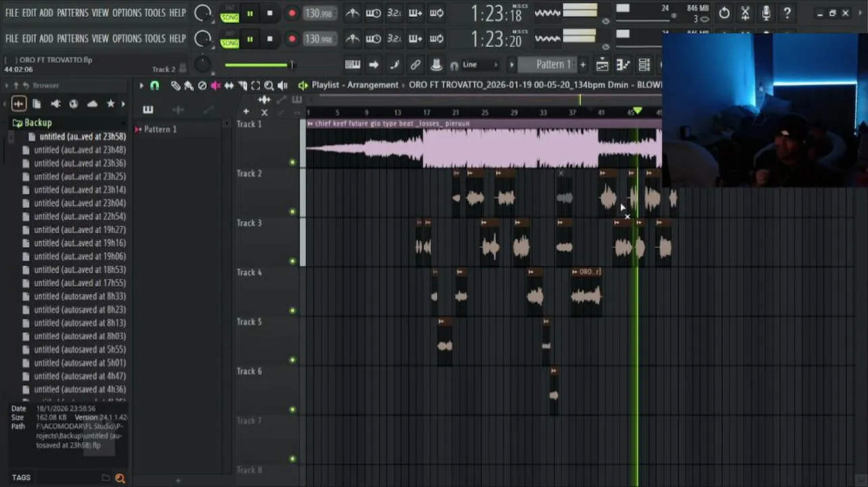Open the playlist menu triangle beside the magnet

click(141, 86)
